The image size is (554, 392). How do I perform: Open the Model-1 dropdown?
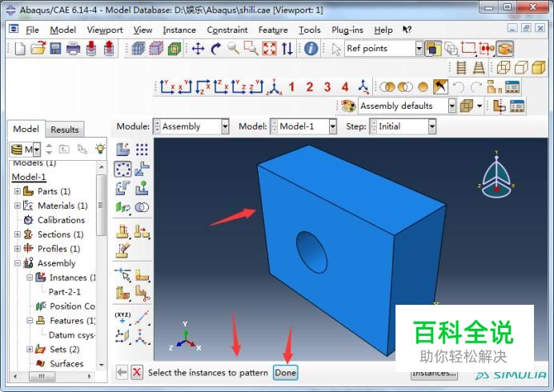tap(333, 126)
